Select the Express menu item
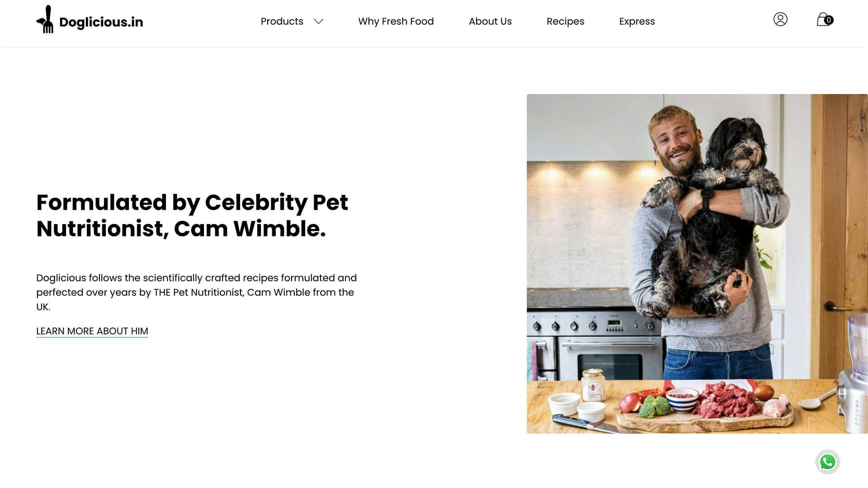The height and width of the screenshot is (488, 868). 637,21
